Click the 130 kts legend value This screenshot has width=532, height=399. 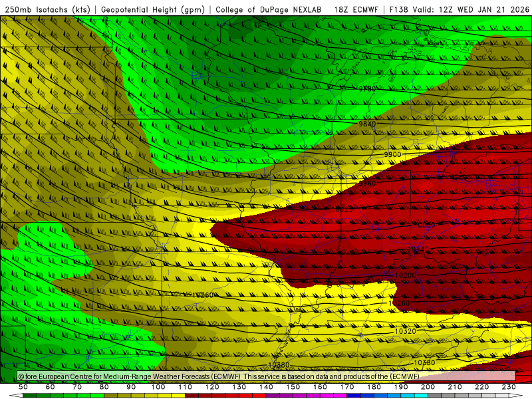pos(239,387)
